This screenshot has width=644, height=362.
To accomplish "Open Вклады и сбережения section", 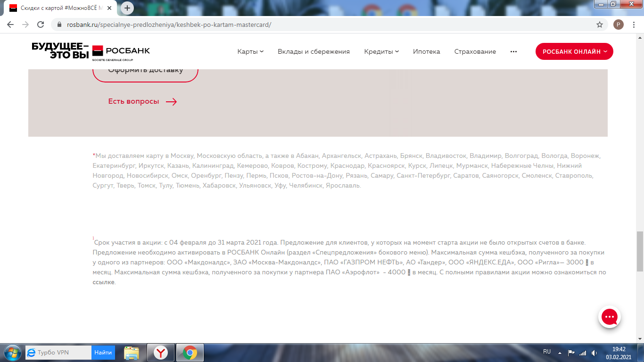I will (x=314, y=51).
